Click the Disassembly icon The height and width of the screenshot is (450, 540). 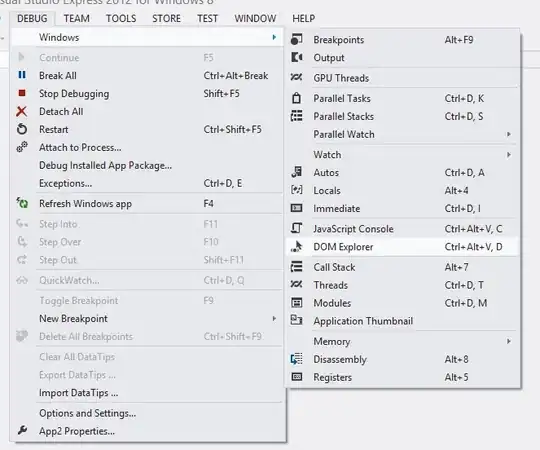(x=297, y=359)
